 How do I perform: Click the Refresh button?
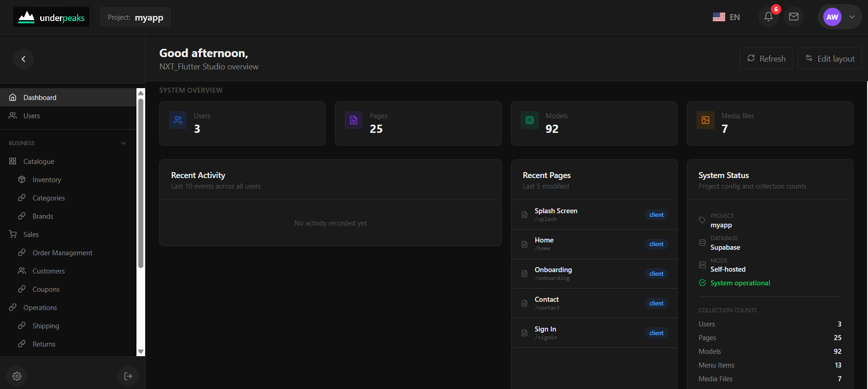click(x=766, y=58)
